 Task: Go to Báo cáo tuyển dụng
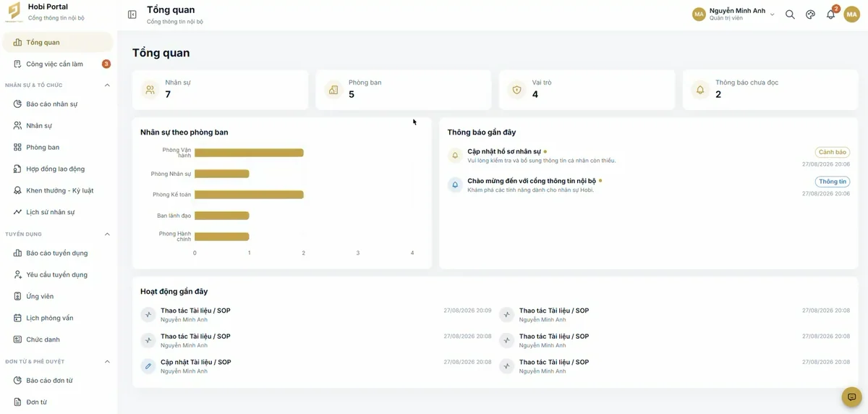(x=58, y=253)
